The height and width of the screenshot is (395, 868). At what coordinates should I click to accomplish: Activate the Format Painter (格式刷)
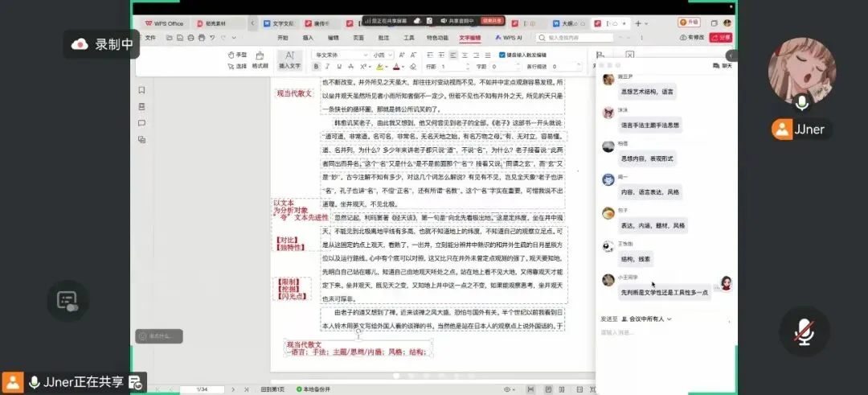point(260,60)
